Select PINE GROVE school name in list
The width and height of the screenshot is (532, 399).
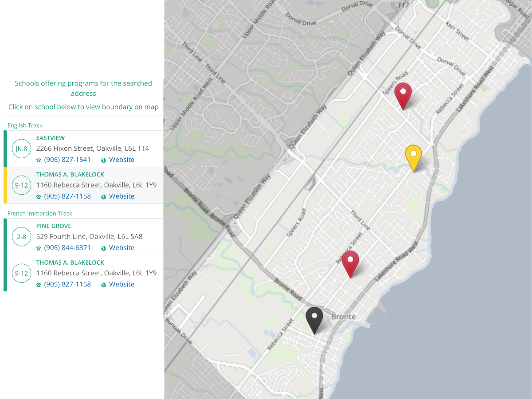tap(54, 226)
